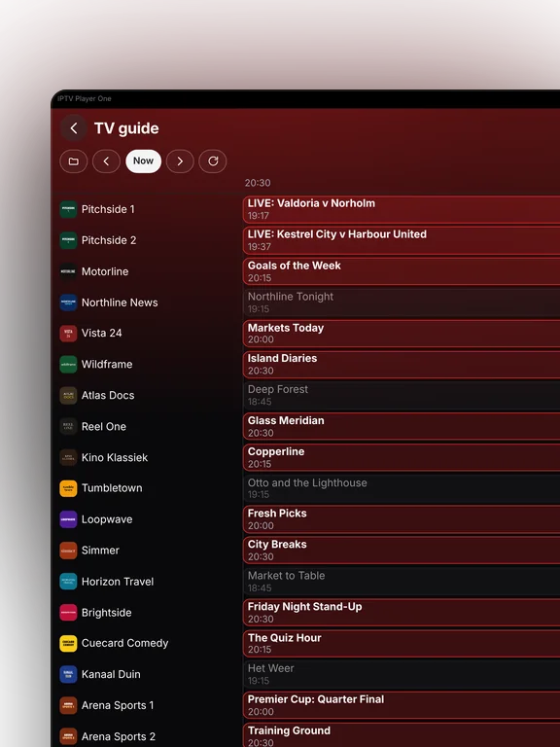Select the Simmer channel logo
The height and width of the screenshot is (747, 560).
click(x=68, y=551)
